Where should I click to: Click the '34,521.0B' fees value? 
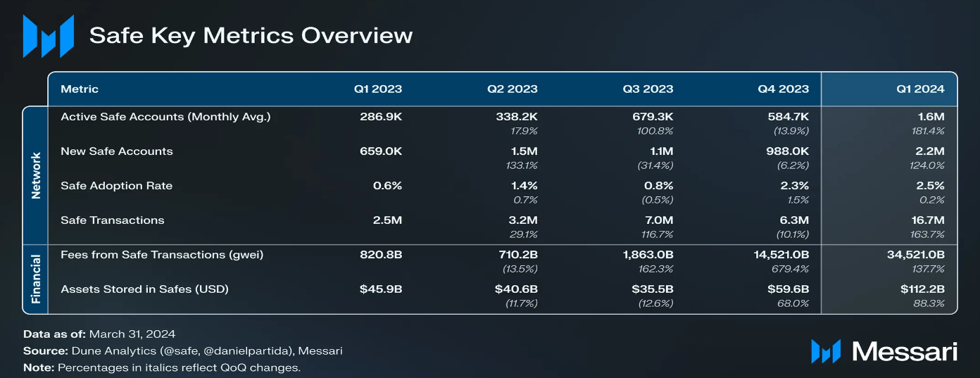coord(915,255)
